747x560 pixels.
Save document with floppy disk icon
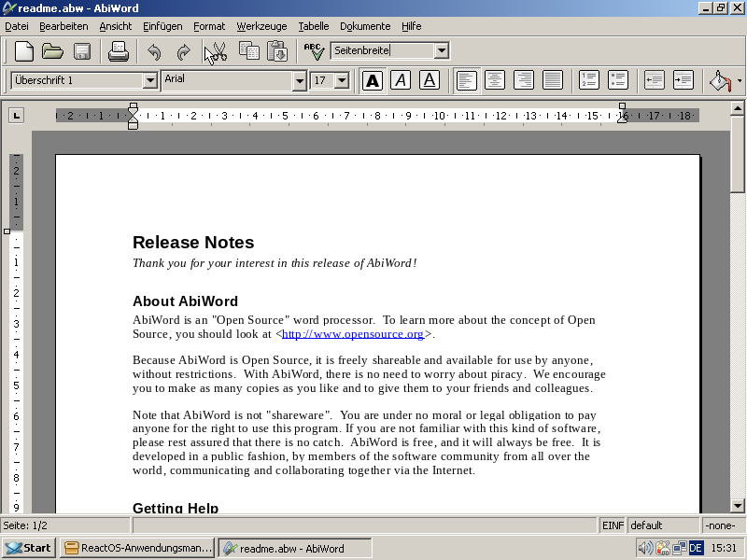coord(82,51)
